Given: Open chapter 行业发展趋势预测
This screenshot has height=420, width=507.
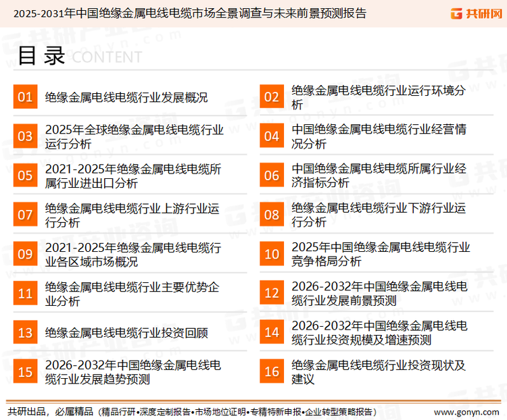Looking at the screenshot, I should (x=133, y=372).
